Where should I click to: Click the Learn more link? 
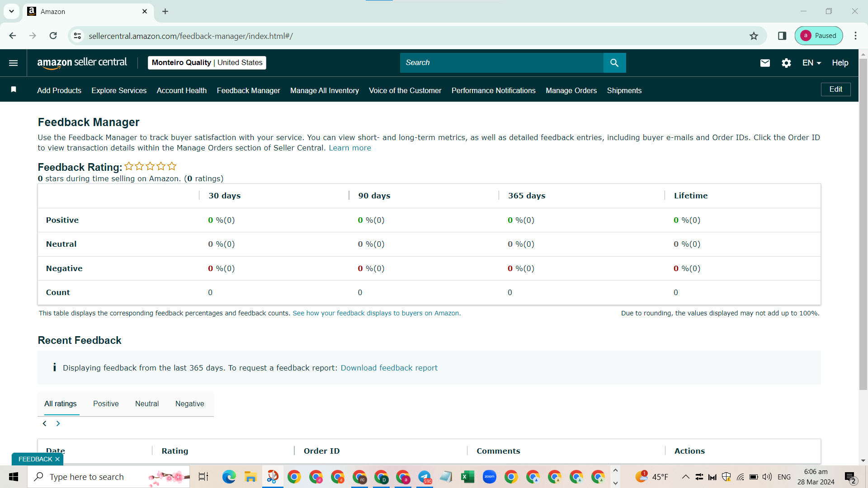[350, 148]
